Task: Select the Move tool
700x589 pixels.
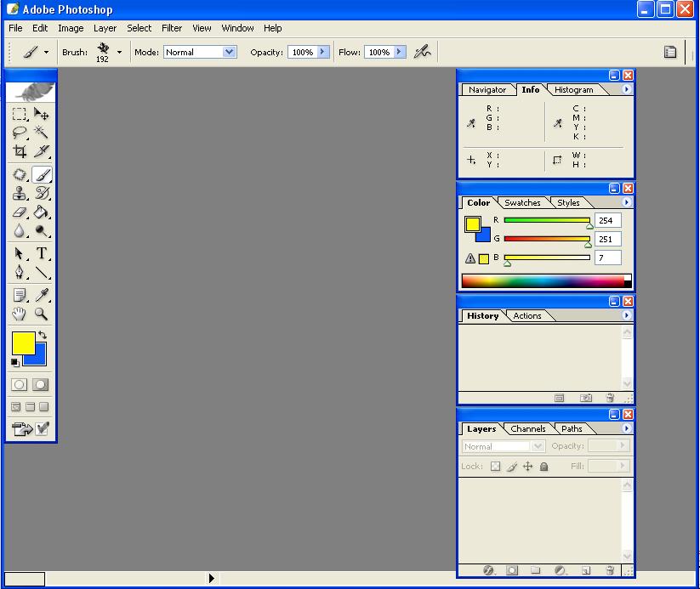Action: tap(41, 114)
